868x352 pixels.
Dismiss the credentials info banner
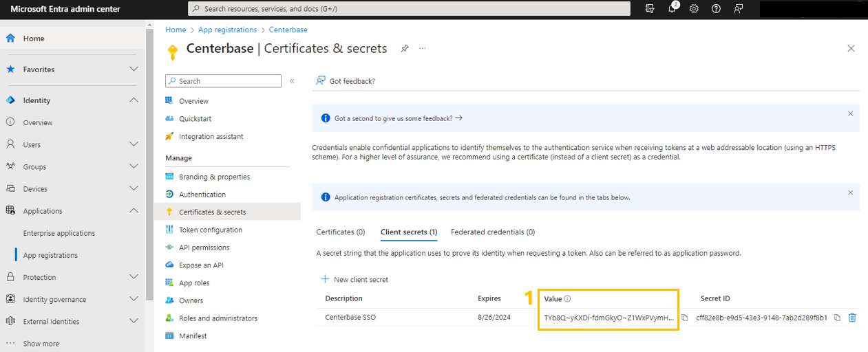850,193
